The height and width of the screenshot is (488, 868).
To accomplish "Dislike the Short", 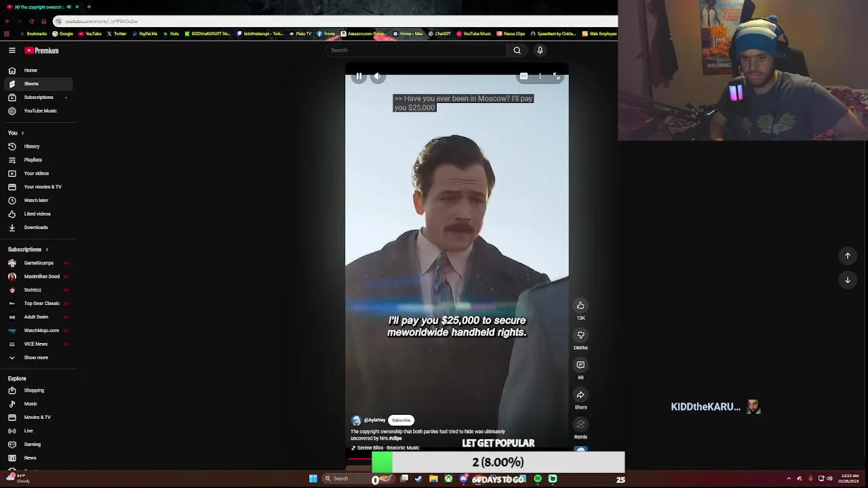I will (x=580, y=335).
